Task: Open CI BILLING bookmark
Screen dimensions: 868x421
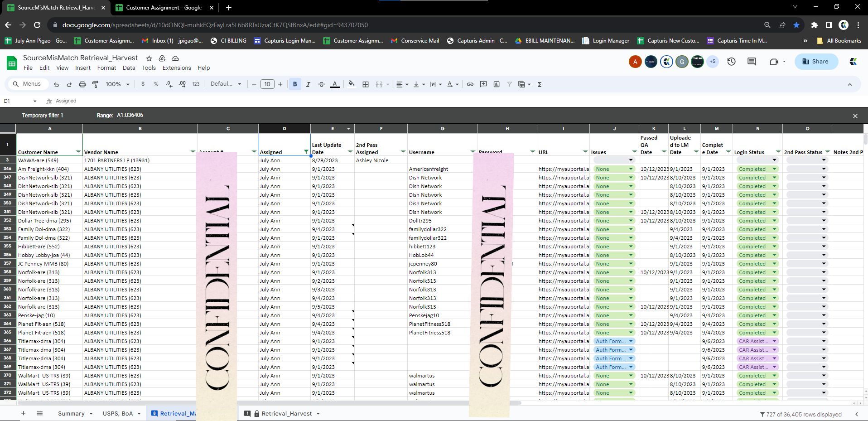Action: point(228,41)
